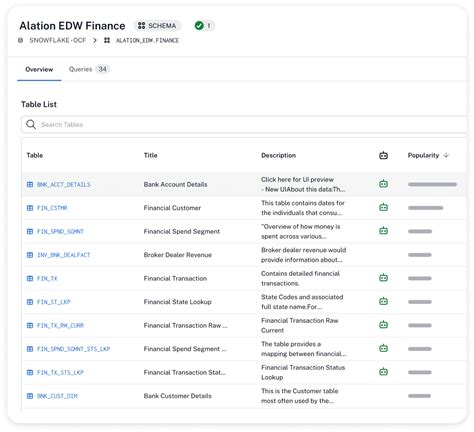Select the Overview tab
Viewport: 474px width, 432px height.
tap(39, 69)
